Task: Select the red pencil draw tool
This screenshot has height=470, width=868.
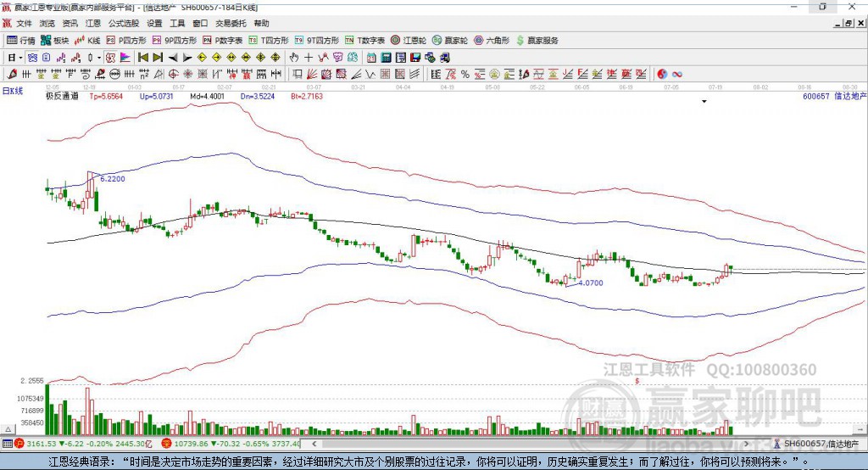Action: tap(12, 75)
